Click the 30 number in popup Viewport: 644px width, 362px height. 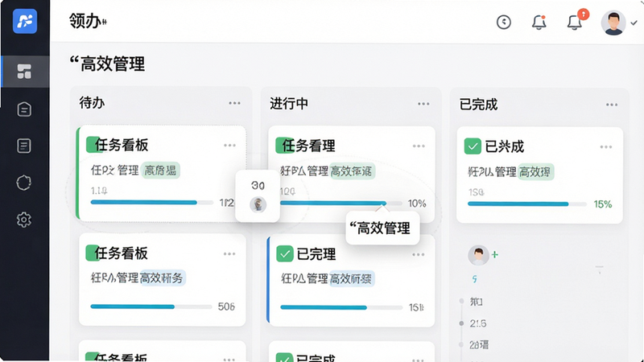(x=258, y=186)
